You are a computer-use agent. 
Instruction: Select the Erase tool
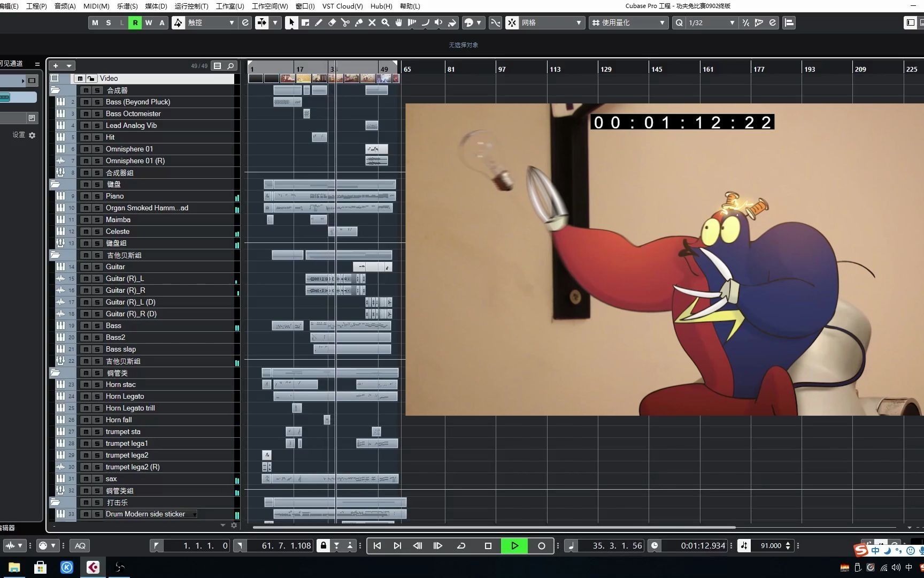point(332,22)
